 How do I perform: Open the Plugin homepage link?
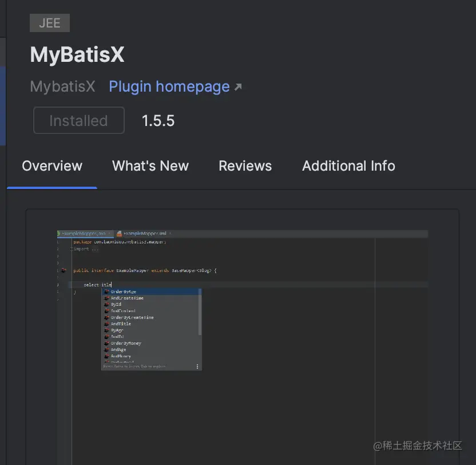coord(169,86)
